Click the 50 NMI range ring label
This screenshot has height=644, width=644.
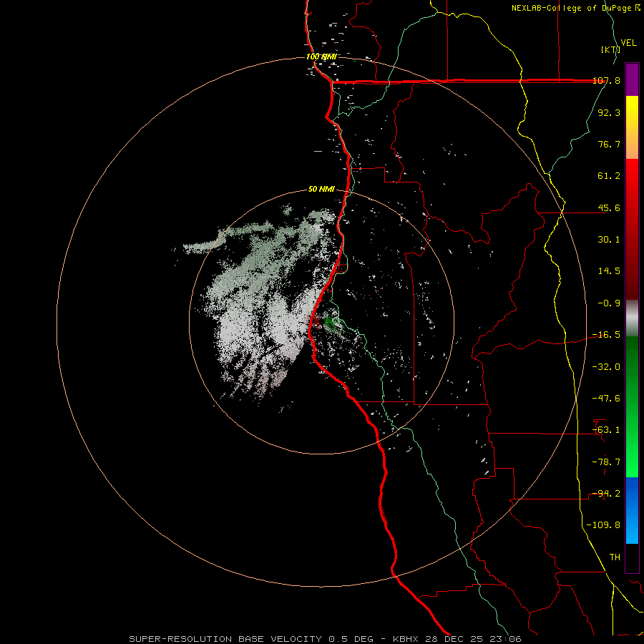[321, 190]
